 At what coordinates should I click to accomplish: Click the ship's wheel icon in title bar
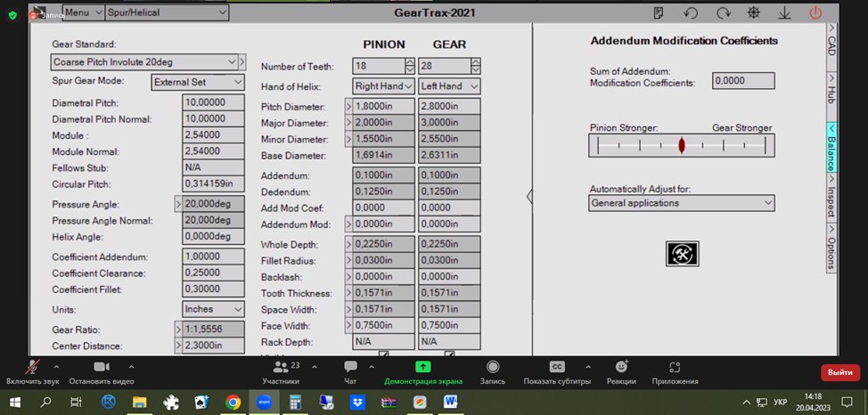[753, 13]
